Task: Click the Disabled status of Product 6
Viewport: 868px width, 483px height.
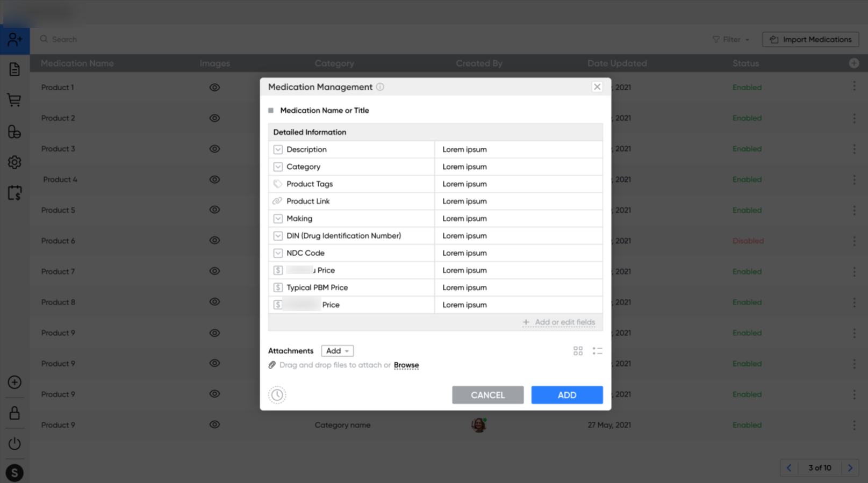Action: (x=748, y=241)
